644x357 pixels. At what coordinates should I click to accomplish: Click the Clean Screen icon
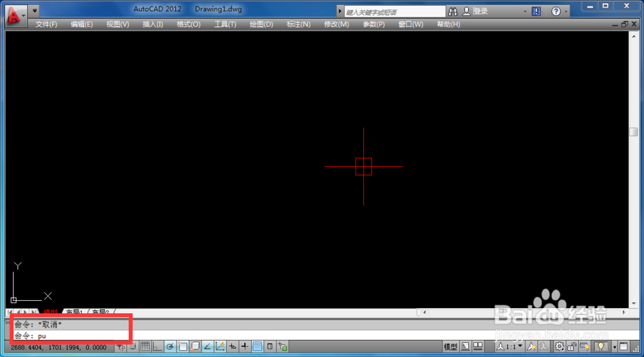coord(623,347)
